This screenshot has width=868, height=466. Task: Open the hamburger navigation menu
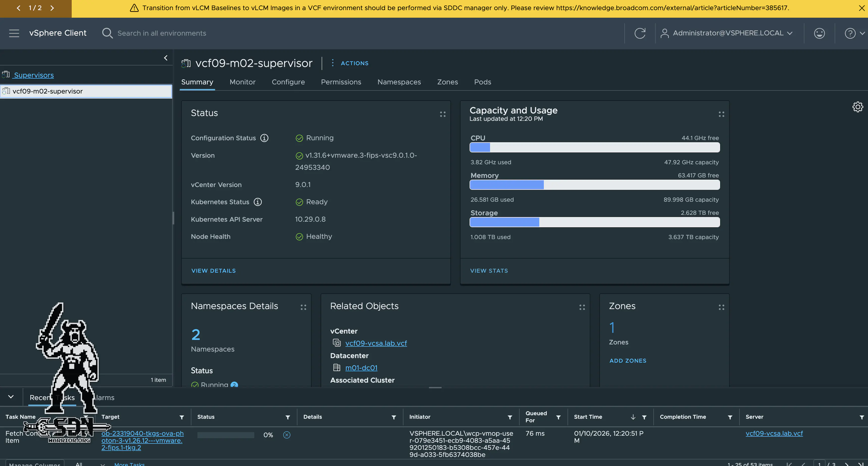pyautogui.click(x=14, y=33)
